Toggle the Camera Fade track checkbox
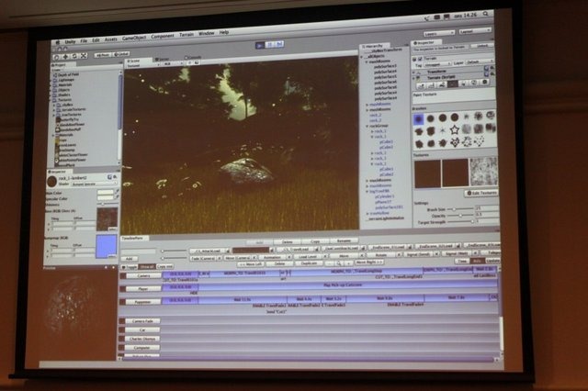 tap(121, 321)
